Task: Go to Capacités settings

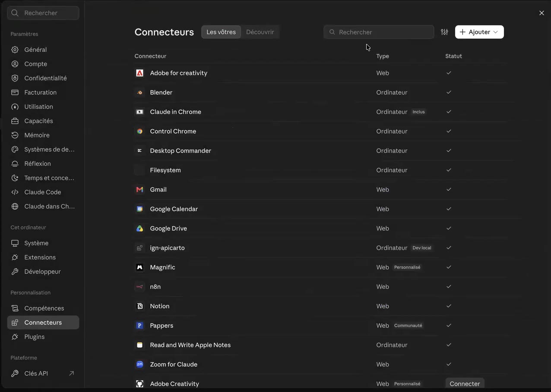Action: (x=43, y=121)
